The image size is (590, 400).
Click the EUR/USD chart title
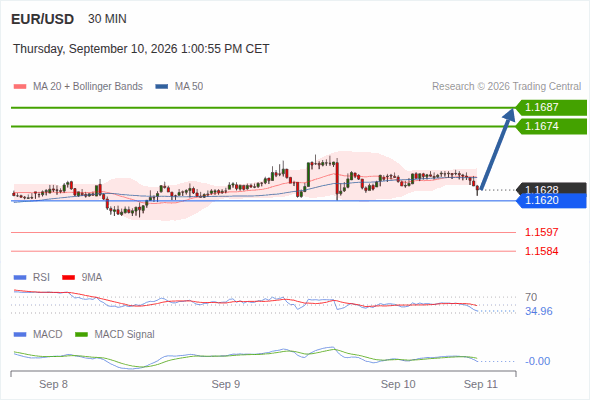[x=43, y=19]
